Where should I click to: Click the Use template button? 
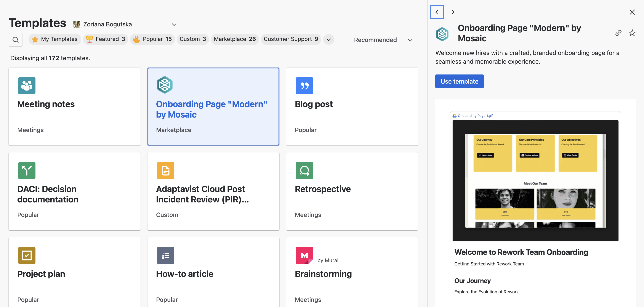click(459, 81)
